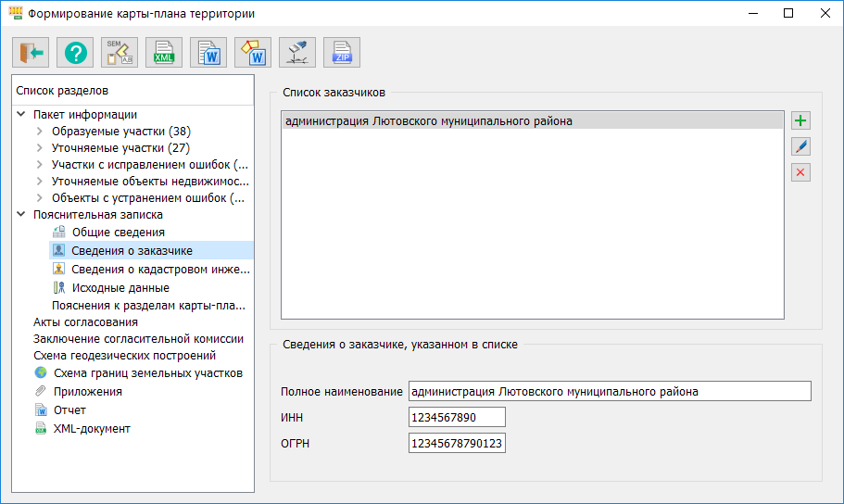
Task: Edit selected customer with pencil button
Action: click(800, 146)
